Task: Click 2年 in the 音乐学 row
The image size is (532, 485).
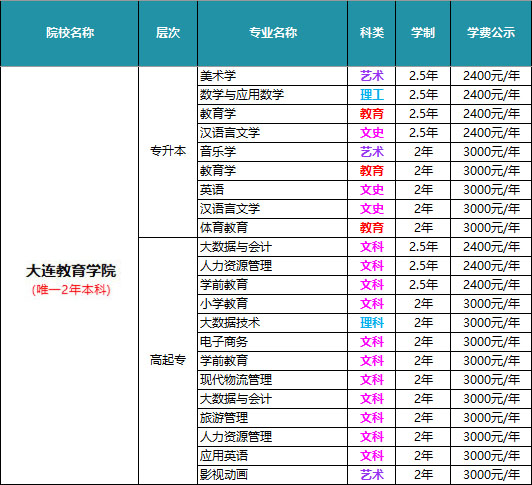Action: click(x=423, y=151)
